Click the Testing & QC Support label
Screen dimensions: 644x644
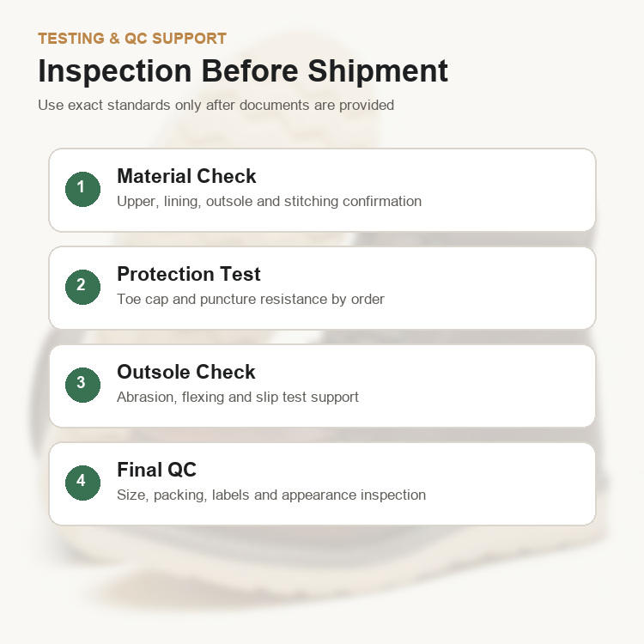(132, 38)
